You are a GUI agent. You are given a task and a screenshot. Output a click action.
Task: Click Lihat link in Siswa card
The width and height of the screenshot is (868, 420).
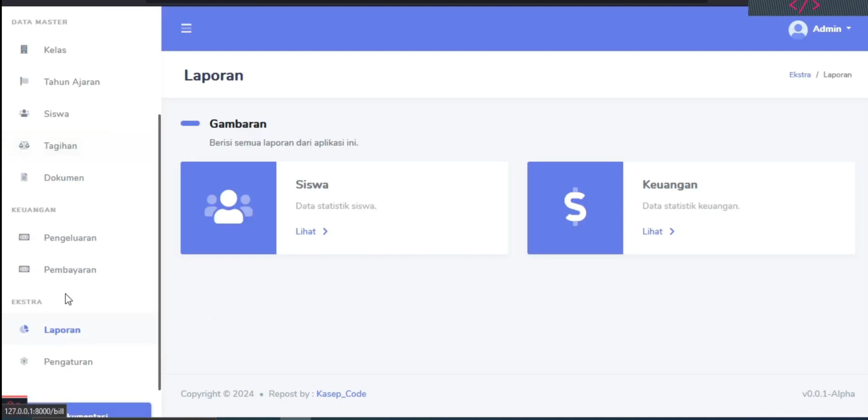pos(306,231)
